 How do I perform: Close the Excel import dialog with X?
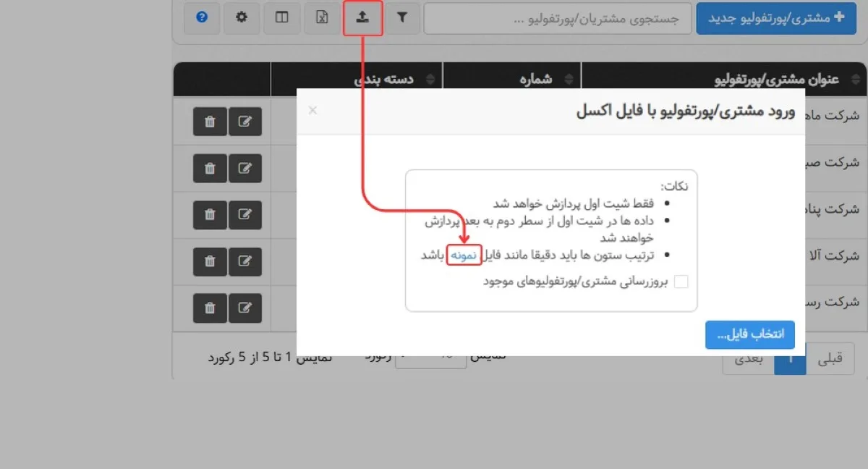click(x=312, y=110)
